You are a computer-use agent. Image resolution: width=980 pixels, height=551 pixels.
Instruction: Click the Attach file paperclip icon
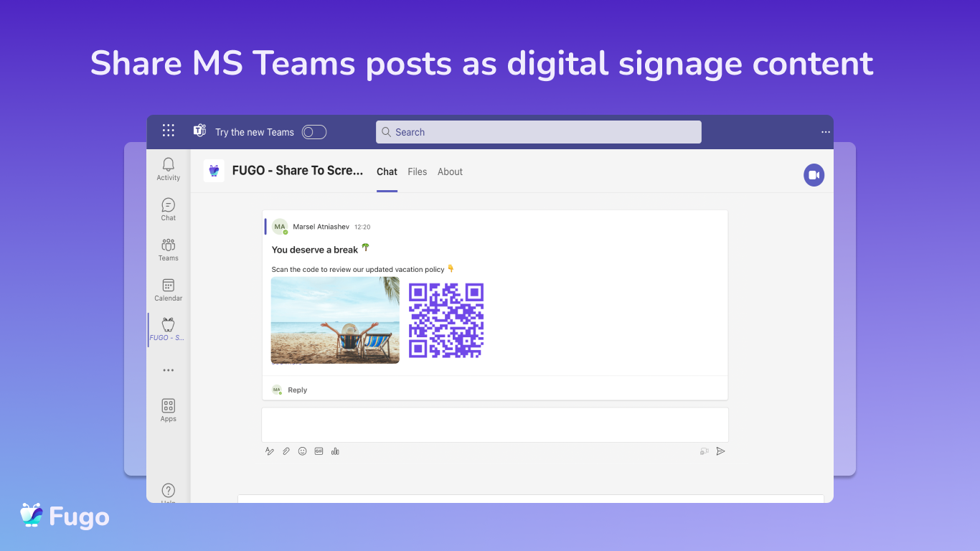(x=286, y=451)
